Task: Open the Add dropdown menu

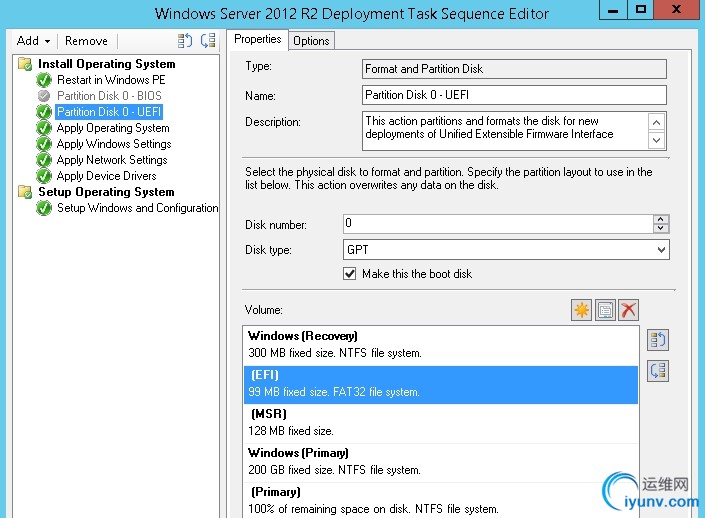Action: [x=33, y=41]
